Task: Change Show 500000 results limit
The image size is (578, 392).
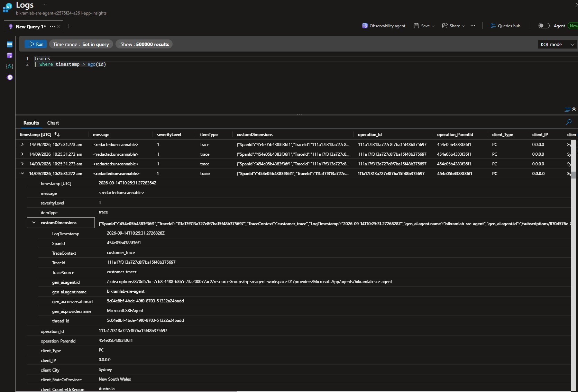Action: [x=145, y=44]
